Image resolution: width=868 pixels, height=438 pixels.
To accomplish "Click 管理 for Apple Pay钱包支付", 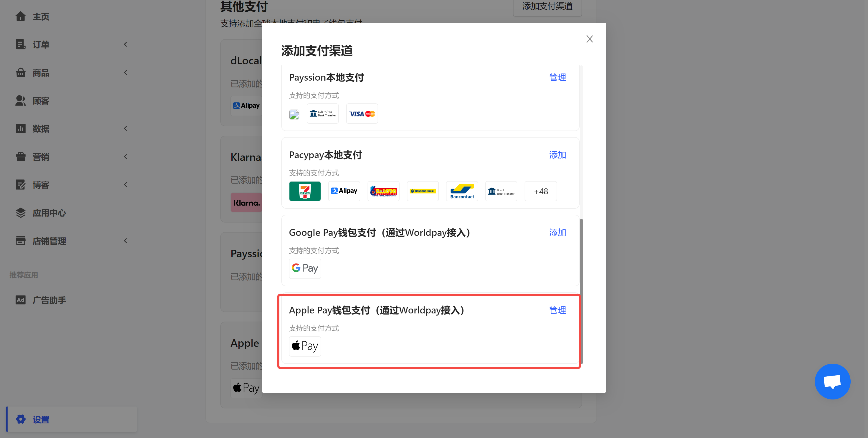I will (558, 310).
